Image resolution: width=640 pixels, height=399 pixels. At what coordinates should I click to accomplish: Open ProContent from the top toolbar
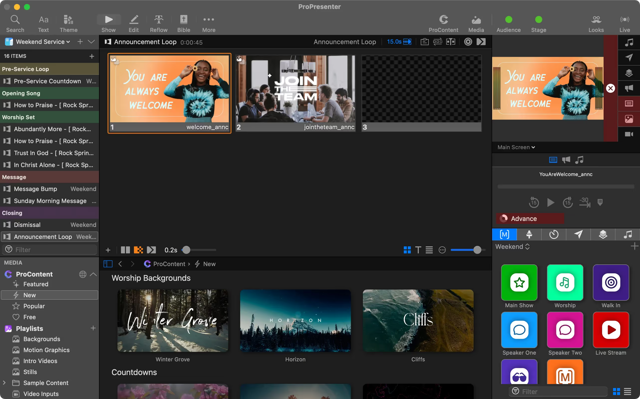443,24
